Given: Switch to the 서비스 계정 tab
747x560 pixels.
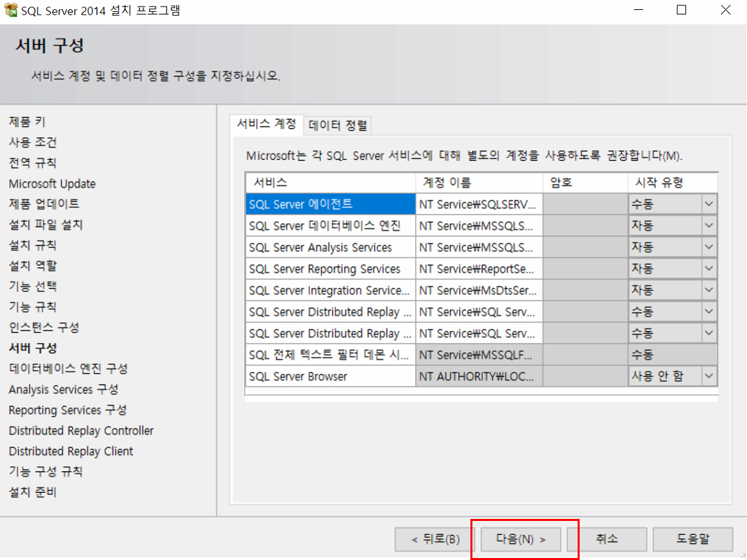Looking at the screenshot, I should [266, 124].
